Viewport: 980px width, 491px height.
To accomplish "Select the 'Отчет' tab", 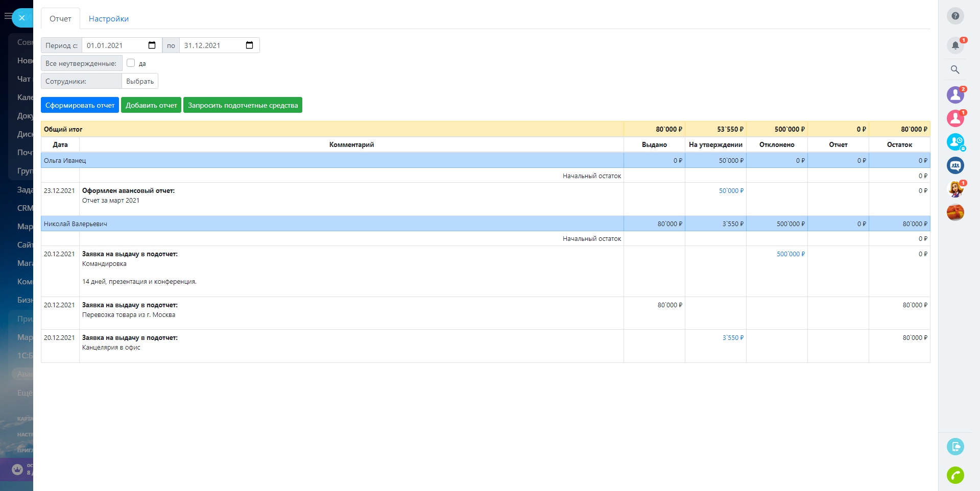I will (x=60, y=19).
